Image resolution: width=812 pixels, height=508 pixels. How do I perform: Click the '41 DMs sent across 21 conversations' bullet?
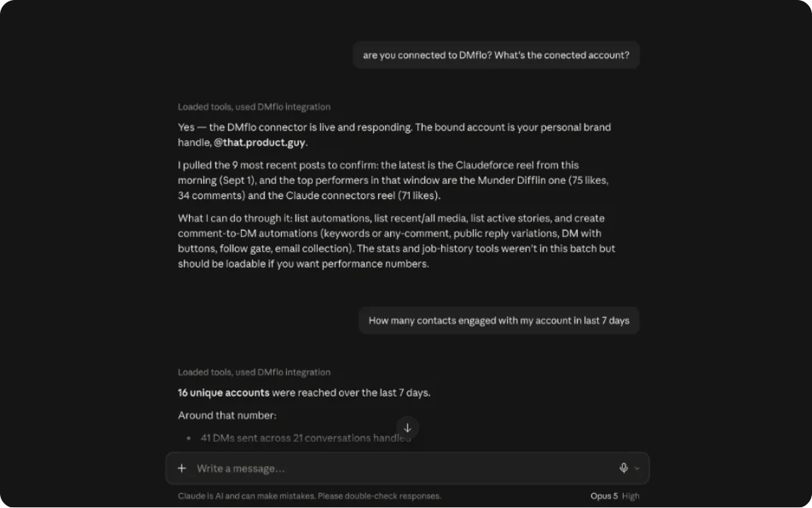tap(306, 438)
